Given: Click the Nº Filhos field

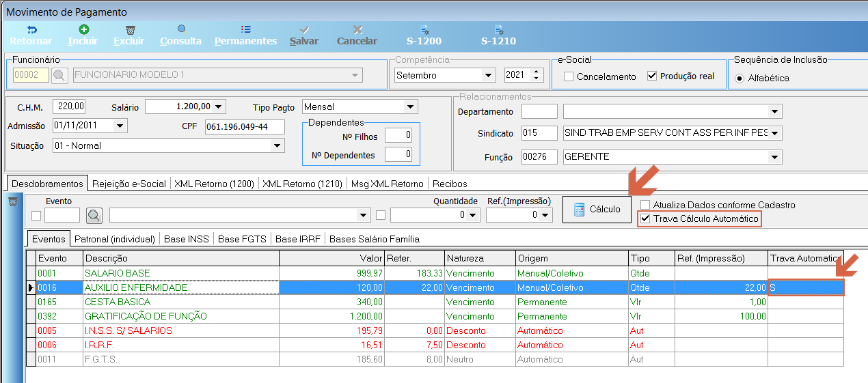Looking at the screenshot, I should [399, 135].
